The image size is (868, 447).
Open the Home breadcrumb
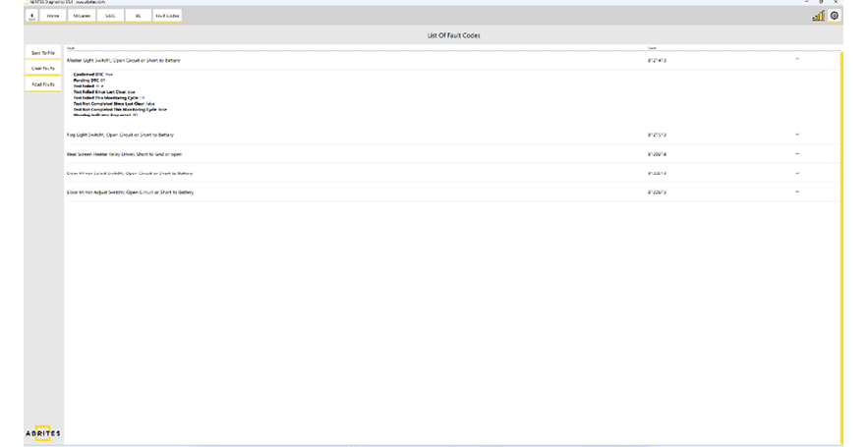[52, 16]
